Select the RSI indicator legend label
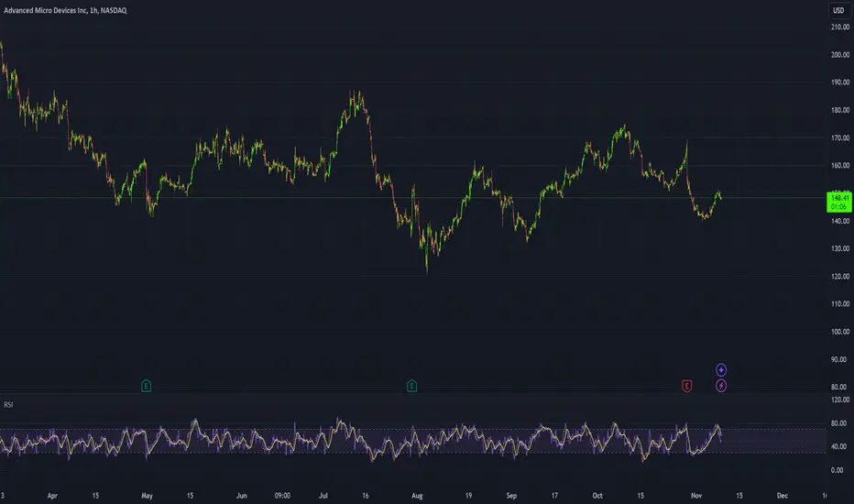Viewport: 854px width, 504px height. pos(8,405)
